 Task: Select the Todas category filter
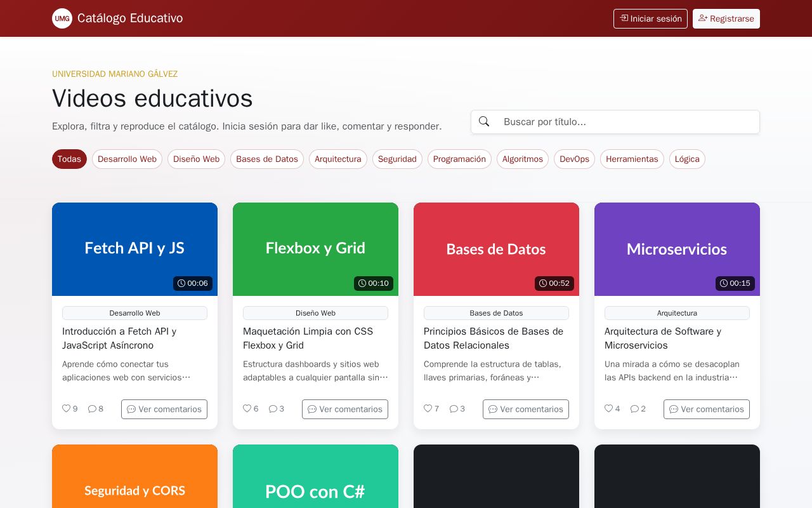point(69,159)
